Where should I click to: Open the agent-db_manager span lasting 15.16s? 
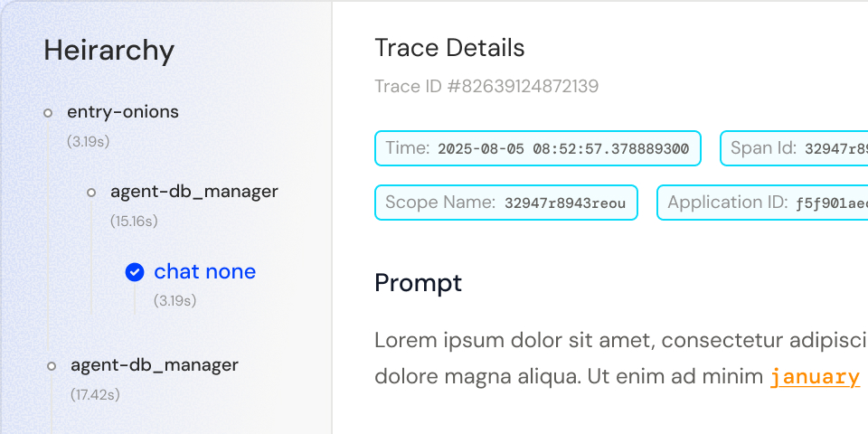(193, 192)
